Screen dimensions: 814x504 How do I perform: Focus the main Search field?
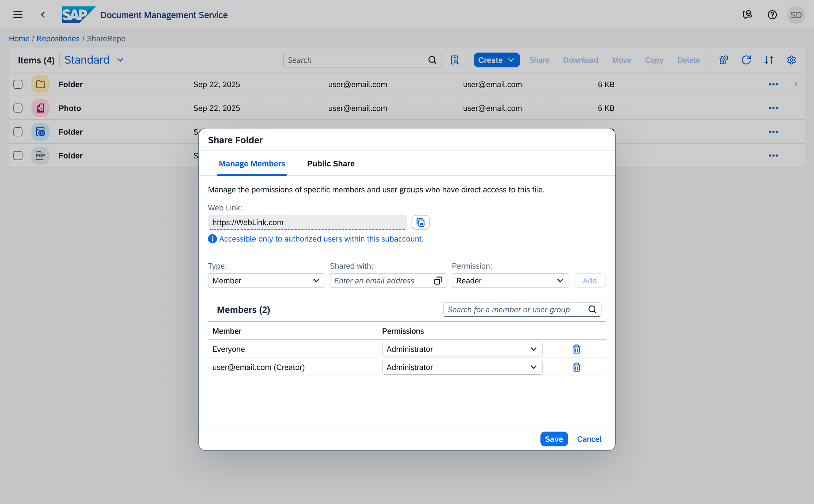(362, 60)
